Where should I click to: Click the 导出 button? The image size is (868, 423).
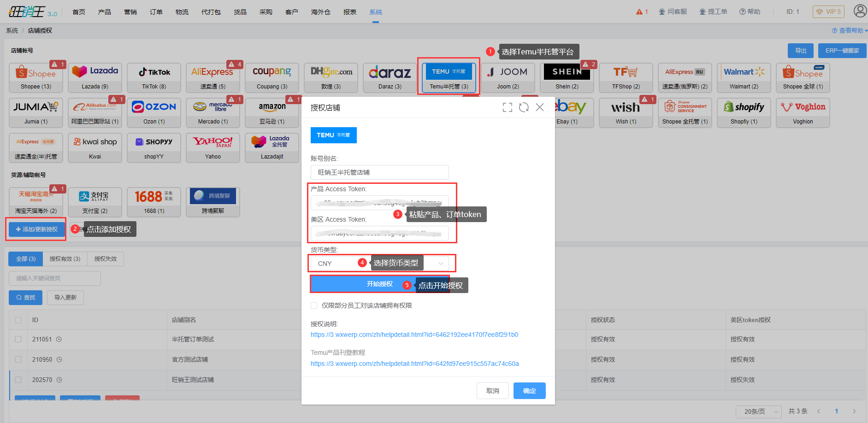tap(801, 51)
